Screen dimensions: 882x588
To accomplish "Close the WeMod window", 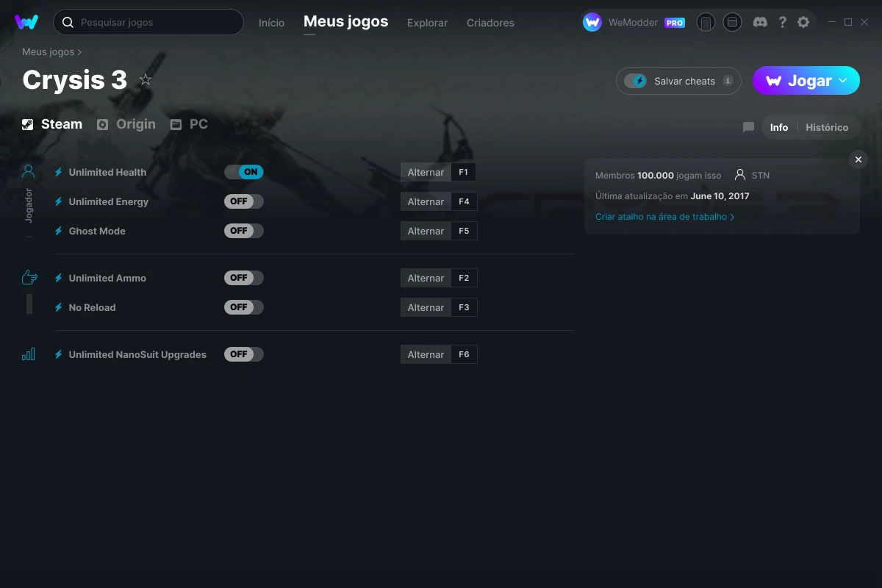I will point(864,22).
